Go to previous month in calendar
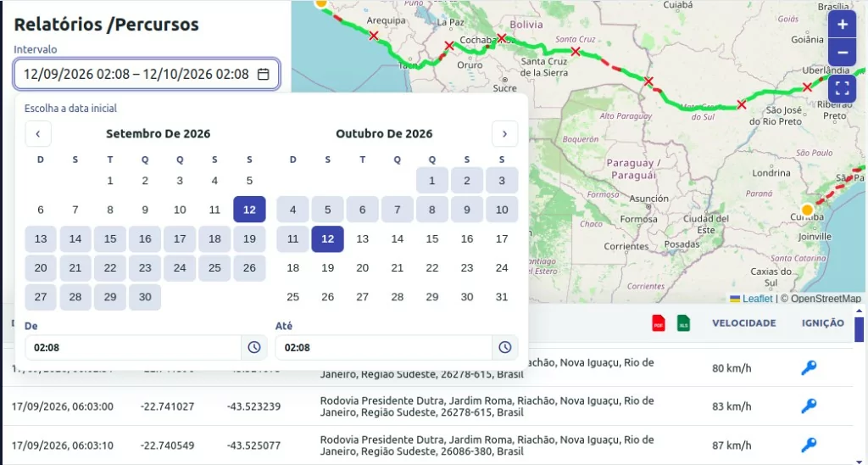 pyautogui.click(x=38, y=133)
